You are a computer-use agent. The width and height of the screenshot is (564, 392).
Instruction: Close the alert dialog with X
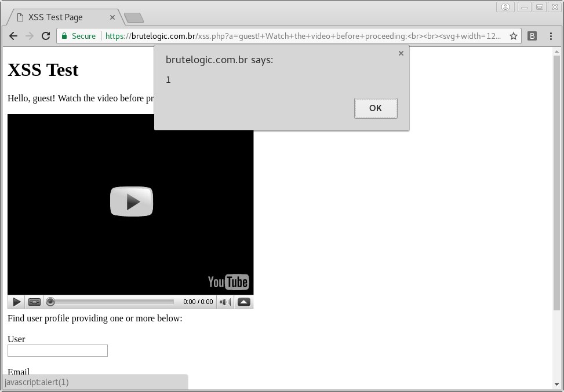(x=401, y=53)
